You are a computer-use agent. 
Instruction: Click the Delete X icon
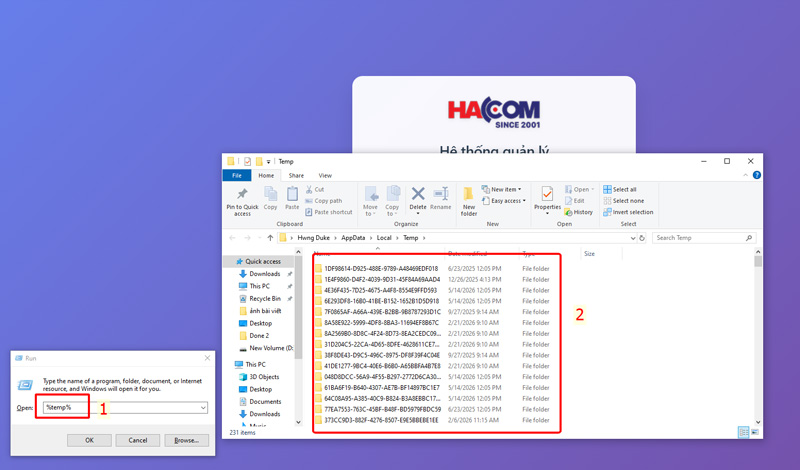pyautogui.click(x=418, y=193)
